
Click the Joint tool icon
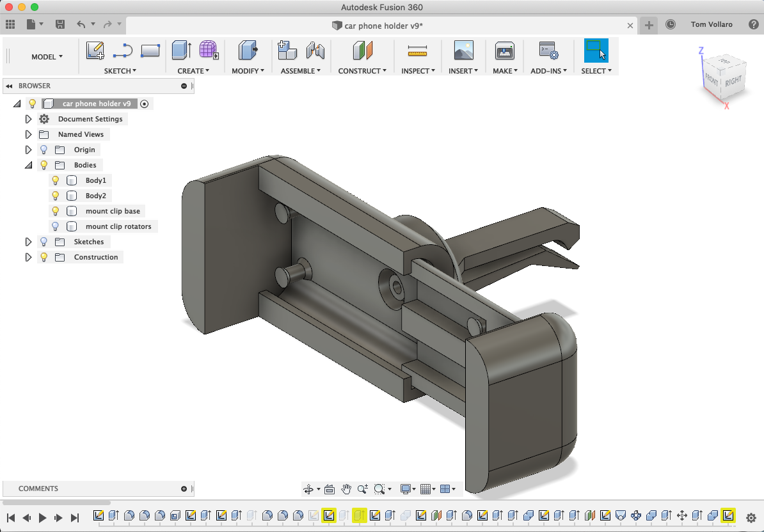[x=315, y=50]
